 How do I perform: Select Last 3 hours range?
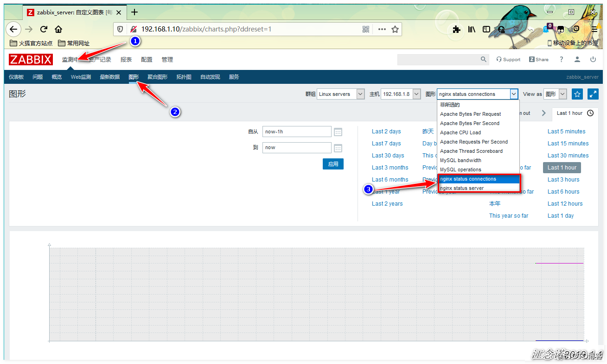click(x=563, y=180)
